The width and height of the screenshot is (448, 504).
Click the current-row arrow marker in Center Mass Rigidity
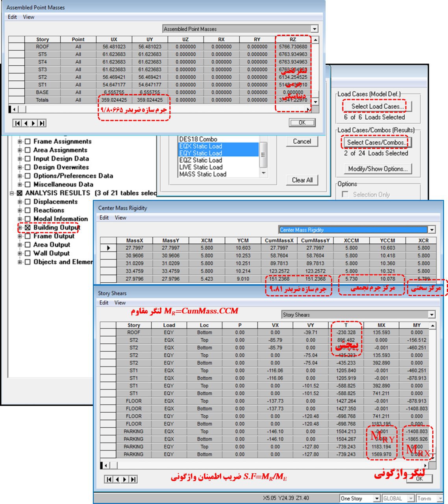coord(108,248)
